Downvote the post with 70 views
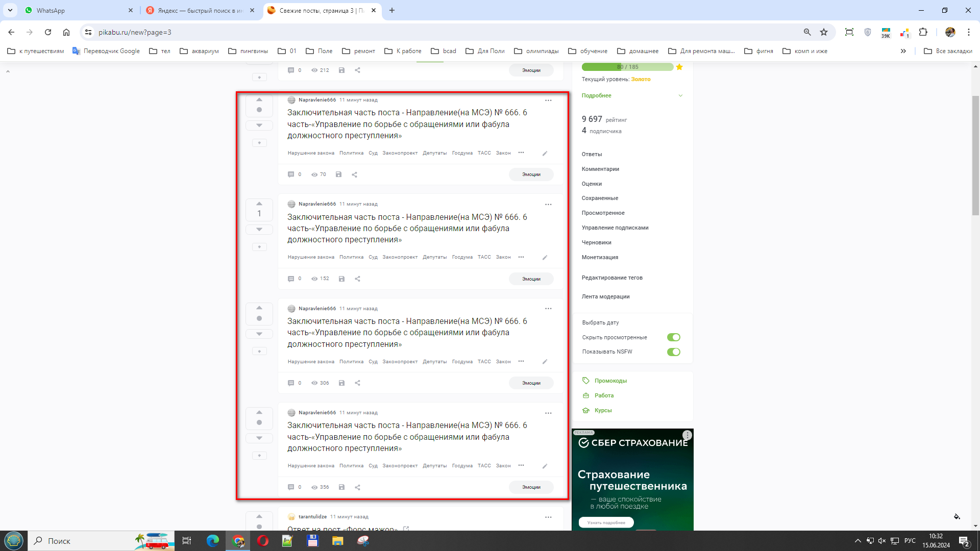The width and height of the screenshot is (980, 551). click(259, 125)
